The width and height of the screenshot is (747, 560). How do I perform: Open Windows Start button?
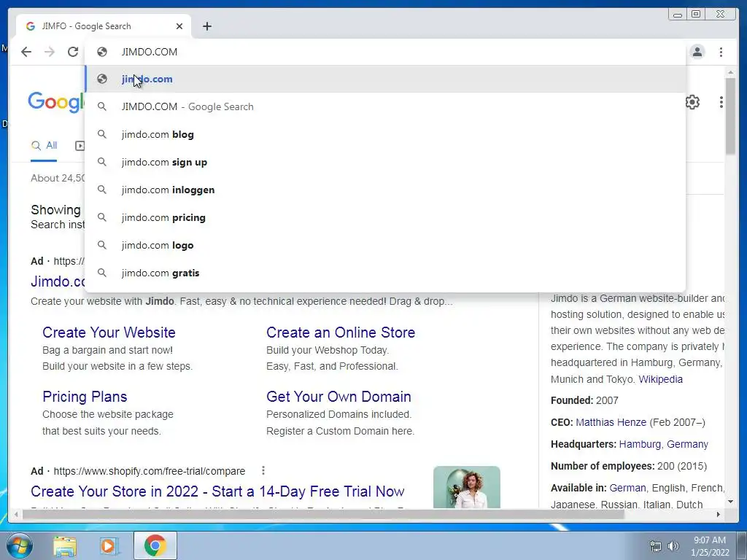tap(19, 545)
